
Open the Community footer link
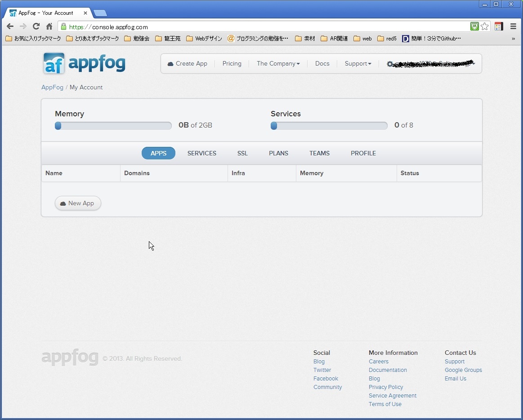327,387
